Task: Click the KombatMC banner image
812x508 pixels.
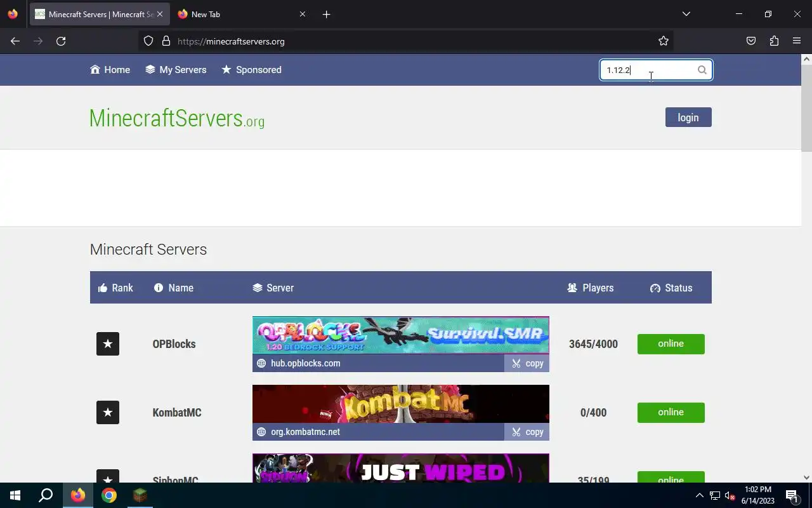Action: pyautogui.click(x=401, y=404)
